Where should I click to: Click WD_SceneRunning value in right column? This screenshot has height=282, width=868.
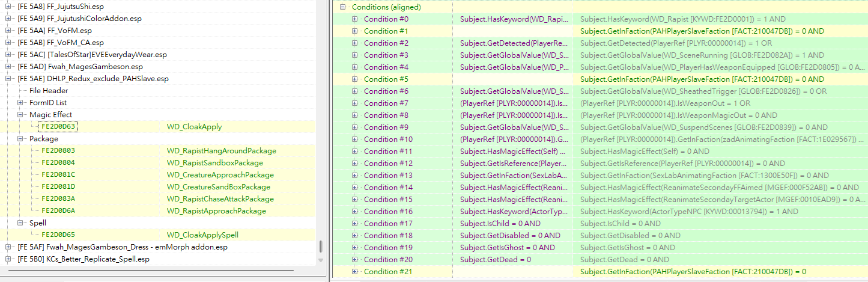[x=702, y=55]
